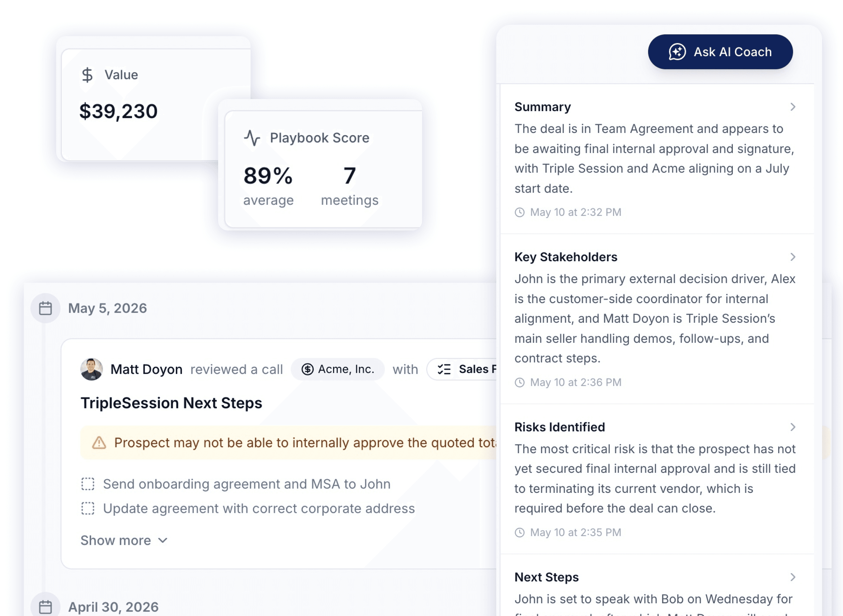This screenshot has height=616, width=843.
Task: Open the Acme, Inc. deal chip
Action: [338, 369]
